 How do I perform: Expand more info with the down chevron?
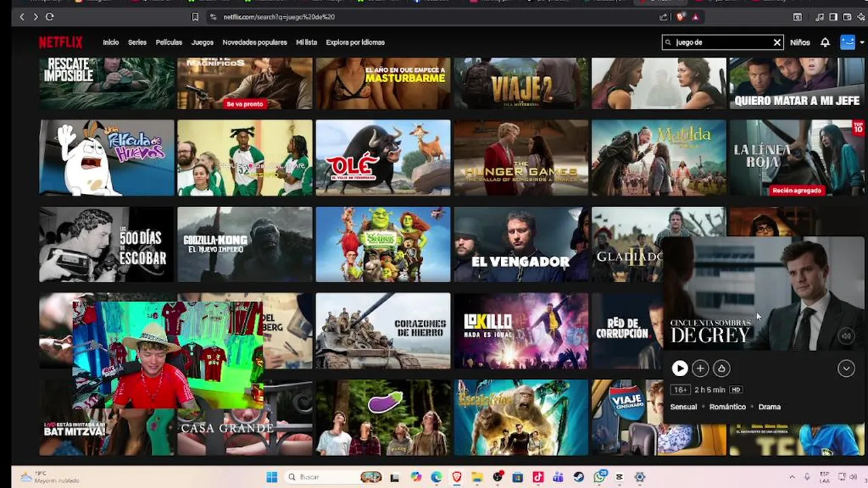(846, 368)
